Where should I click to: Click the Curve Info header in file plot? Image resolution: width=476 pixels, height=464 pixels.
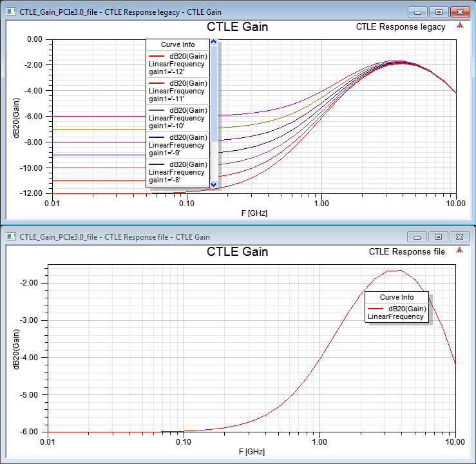(397, 297)
